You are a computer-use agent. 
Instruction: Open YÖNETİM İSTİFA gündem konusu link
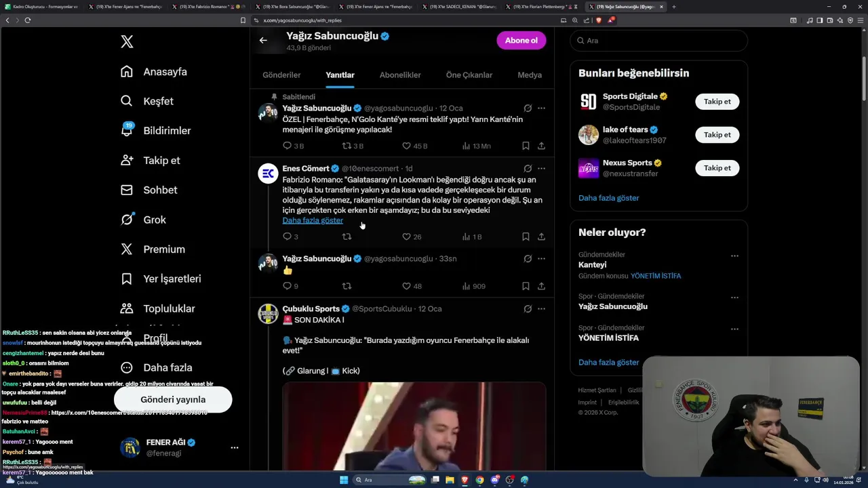656,276
